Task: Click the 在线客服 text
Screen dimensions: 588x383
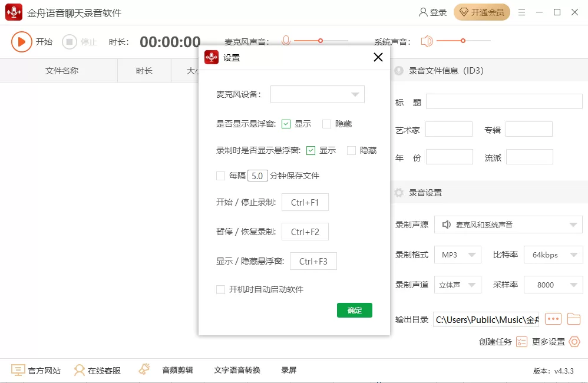Action: click(x=104, y=371)
